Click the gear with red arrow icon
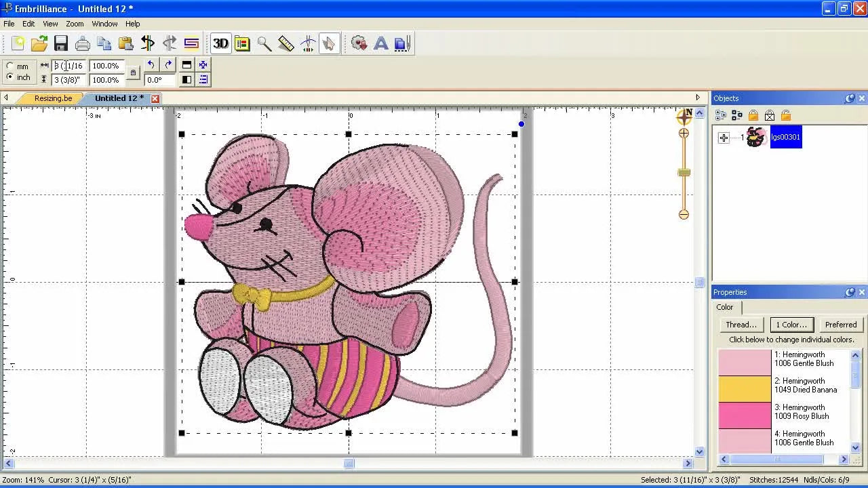 coord(359,44)
